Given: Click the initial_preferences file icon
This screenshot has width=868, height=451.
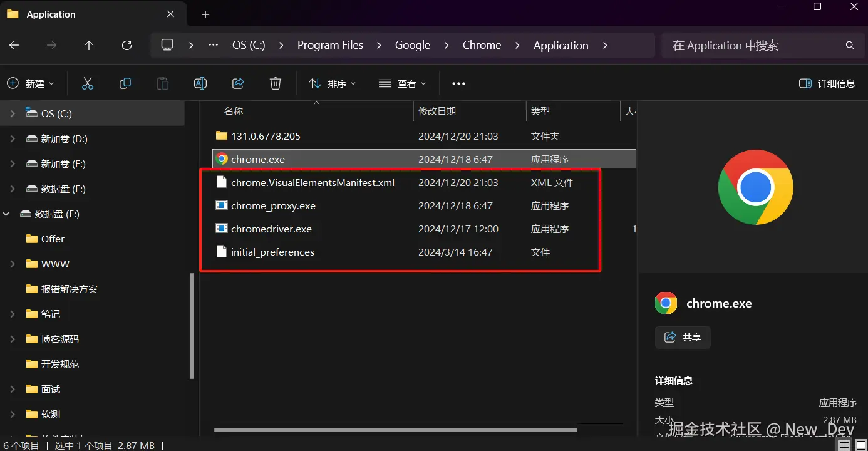Looking at the screenshot, I should click(x=222, y=252).
